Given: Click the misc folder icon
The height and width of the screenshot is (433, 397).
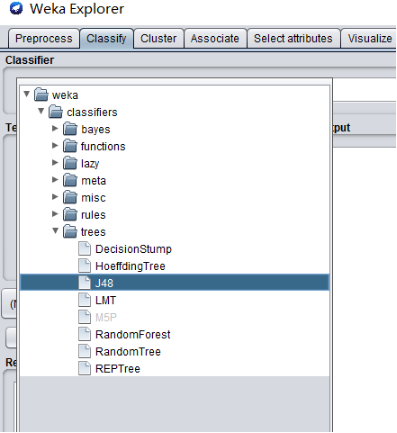Looking at the screenshot, I should (x=70, y=197).
